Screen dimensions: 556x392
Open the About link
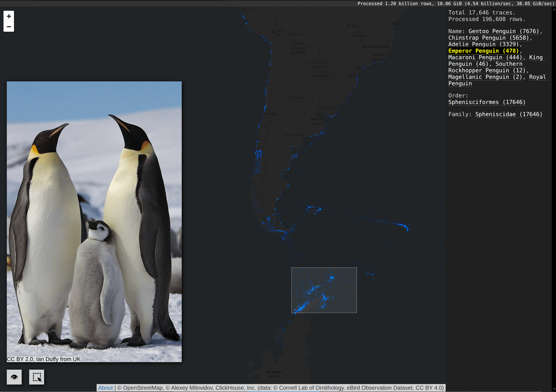coord(105,388)
